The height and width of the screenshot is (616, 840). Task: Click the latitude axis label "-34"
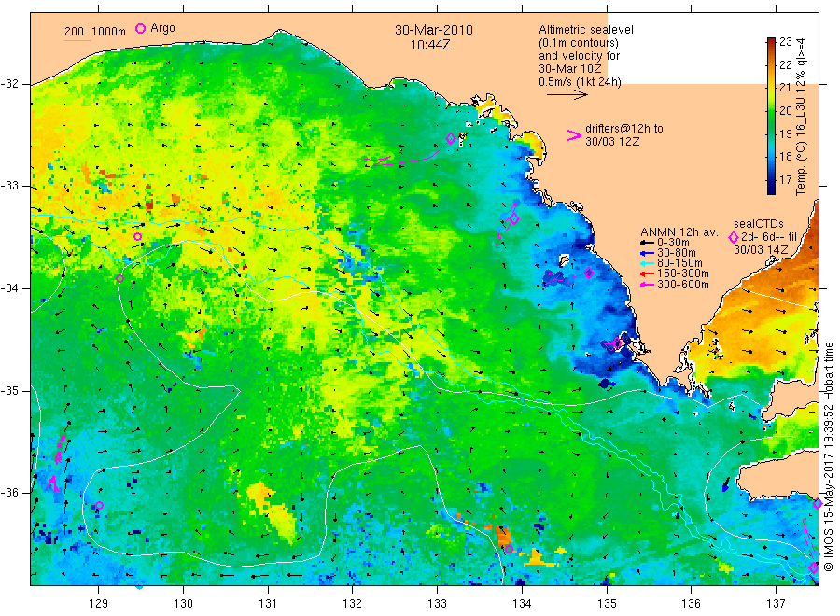[x=10, y=288]
